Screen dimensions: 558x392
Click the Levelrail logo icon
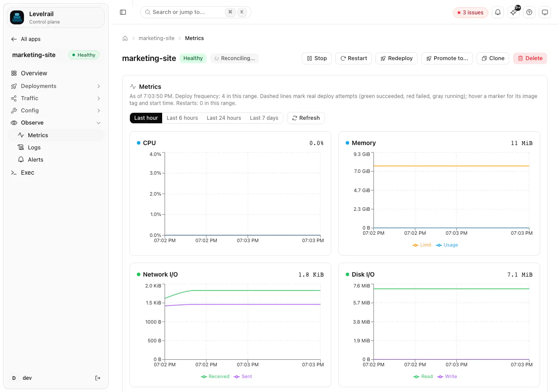tap(17, 17)
